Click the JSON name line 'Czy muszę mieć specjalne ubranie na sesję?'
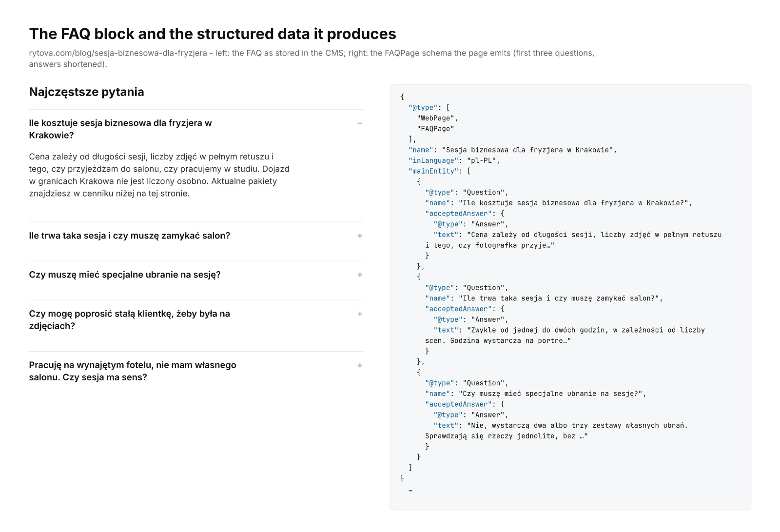This screenshot has width=780, height=532. point(536,394)
